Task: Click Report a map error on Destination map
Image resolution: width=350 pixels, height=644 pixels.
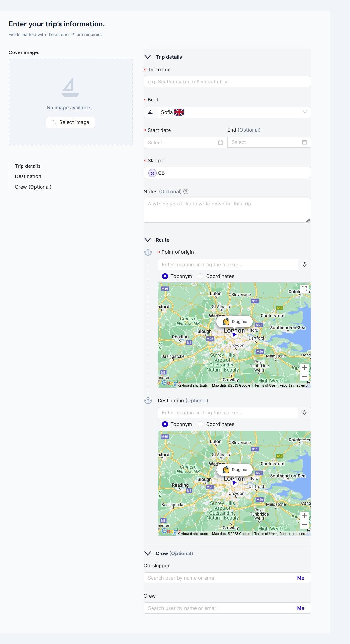Action: pos(294,534)
